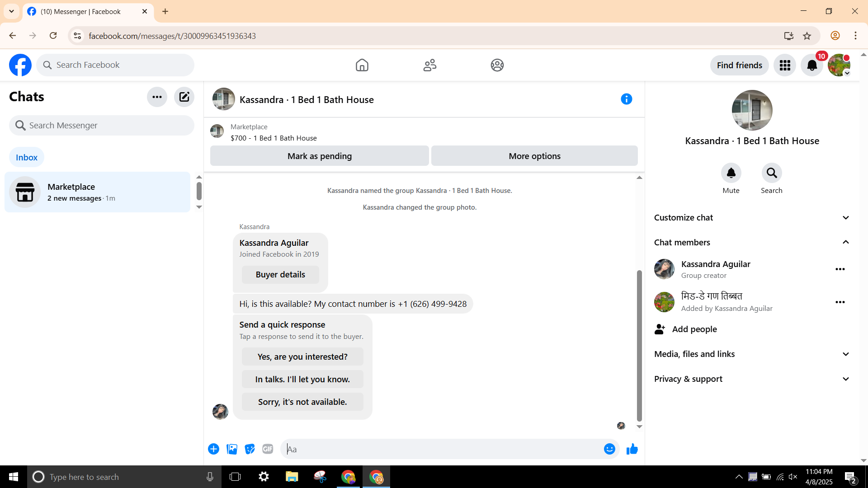Open more actions plus icon
868x488 pixels.
click(x=213, y=449)
